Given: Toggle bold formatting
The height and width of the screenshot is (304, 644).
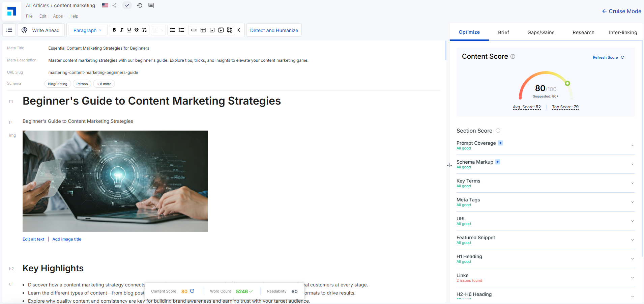Looking at the screenshot, I should pos(114,30).
